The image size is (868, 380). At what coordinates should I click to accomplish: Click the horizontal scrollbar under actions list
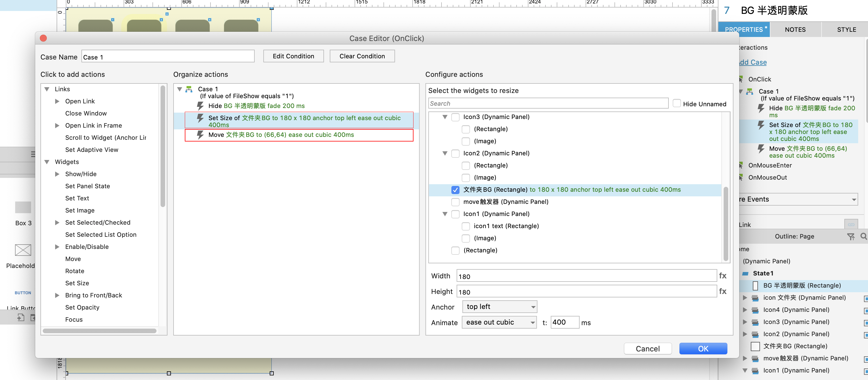coord(99,331)
